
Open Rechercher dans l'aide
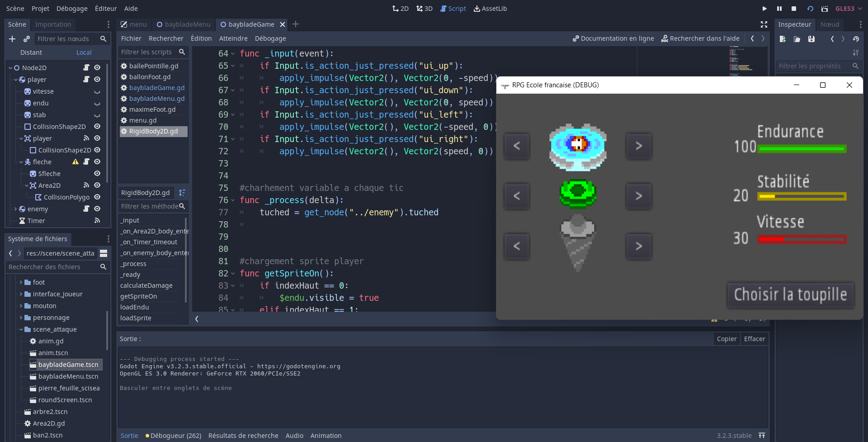click(x=700, y=38)
